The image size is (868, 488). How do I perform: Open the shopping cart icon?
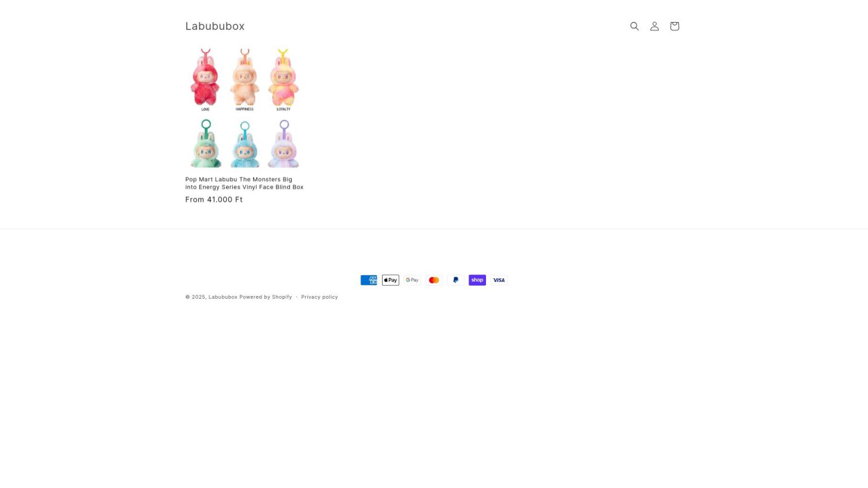(x=674, y=26)
